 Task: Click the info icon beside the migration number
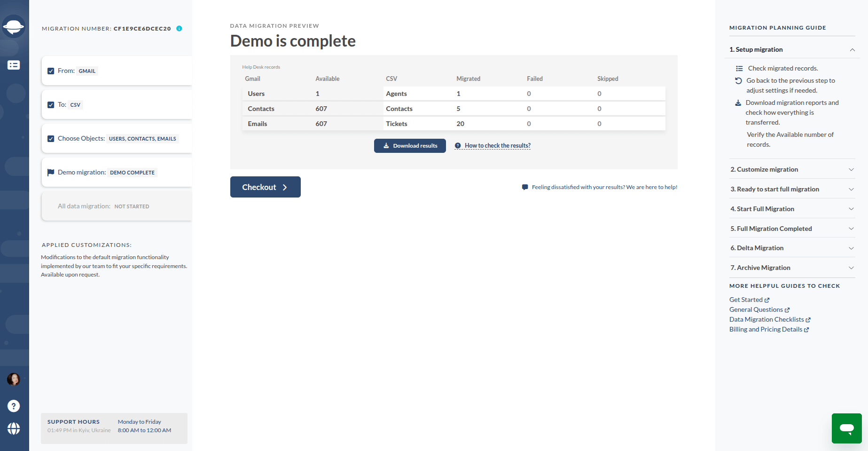tap(179, 28)
